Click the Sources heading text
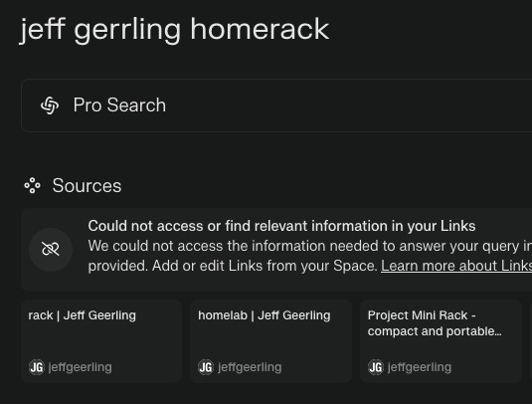The image size is (532, 404). [87, 186]
